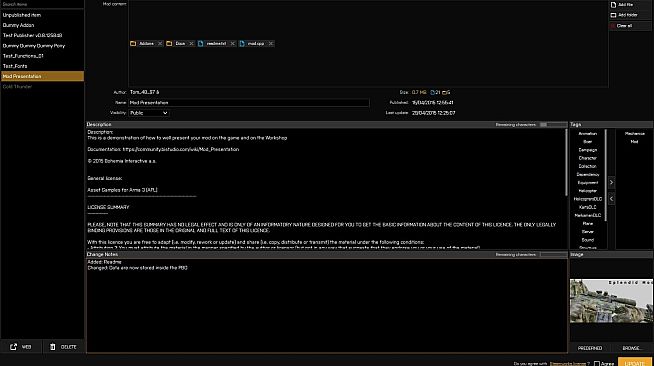Viewport: 654px width, 366px height.
Task: Move selected tag to the right list
Action: click(611, 183)
